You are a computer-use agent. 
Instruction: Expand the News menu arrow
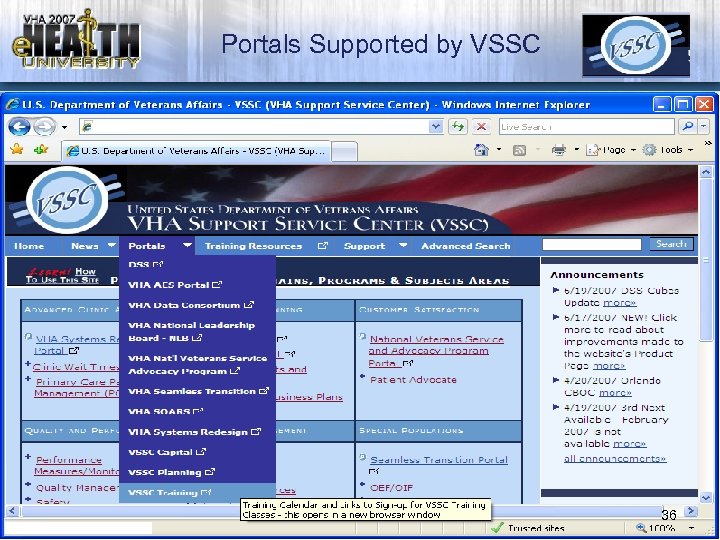[x=112, y=245]
